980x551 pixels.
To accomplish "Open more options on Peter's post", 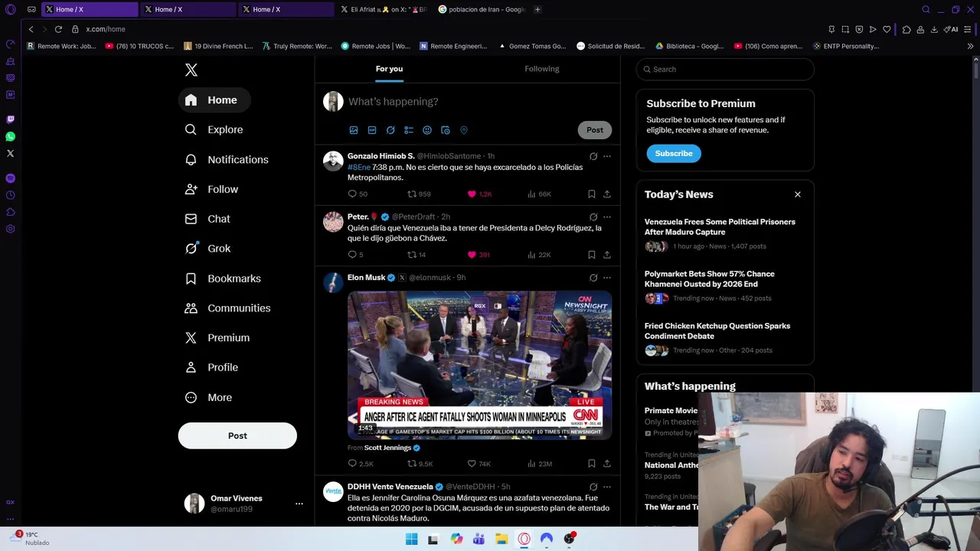I will pyautogui.click(x=607, y=217).
